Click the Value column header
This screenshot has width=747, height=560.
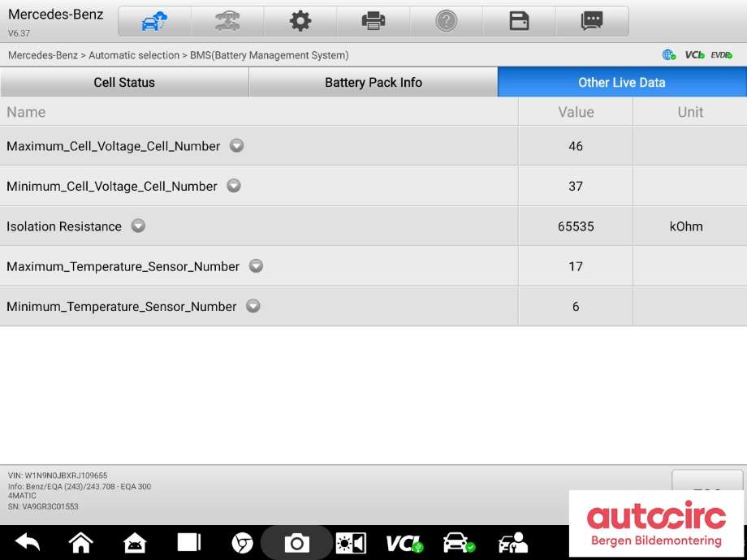tap(576, 112)
